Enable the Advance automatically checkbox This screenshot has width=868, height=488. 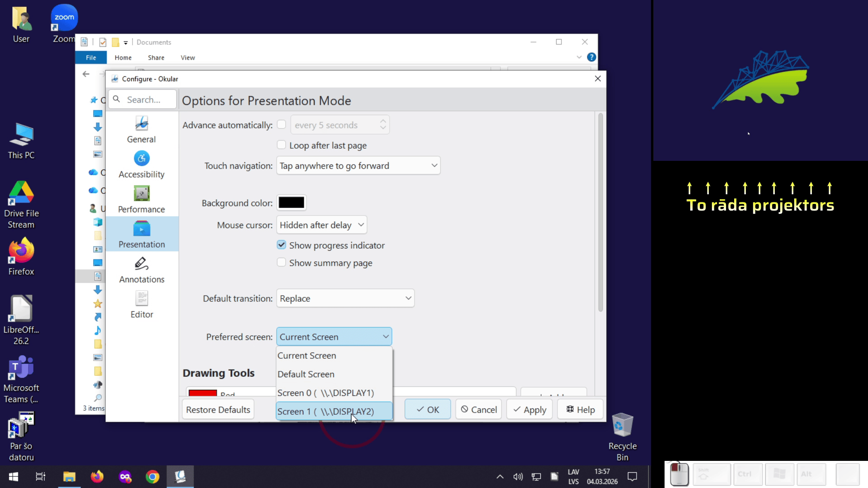pos(281,125)
